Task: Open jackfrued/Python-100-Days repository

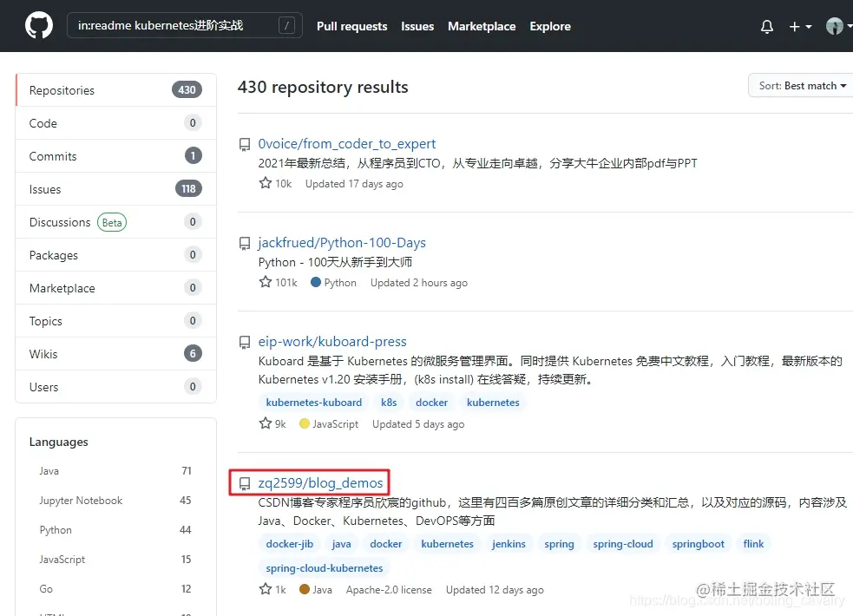Action: 342,242
